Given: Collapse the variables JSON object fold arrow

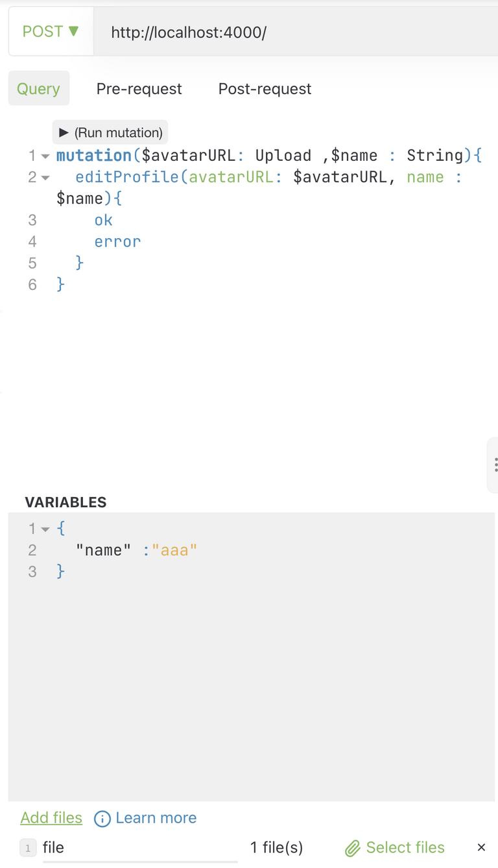Looking at the screenshot, I should pyautogui.click(x=45, y=529).
